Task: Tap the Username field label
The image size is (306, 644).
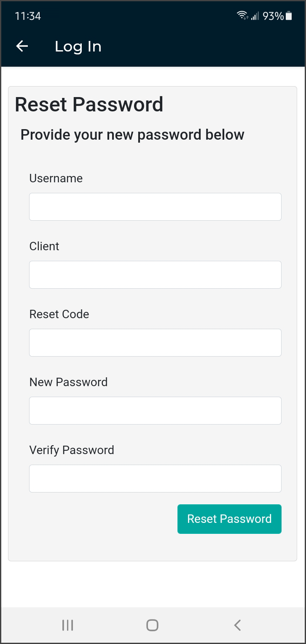Action: tap(56, 179)
